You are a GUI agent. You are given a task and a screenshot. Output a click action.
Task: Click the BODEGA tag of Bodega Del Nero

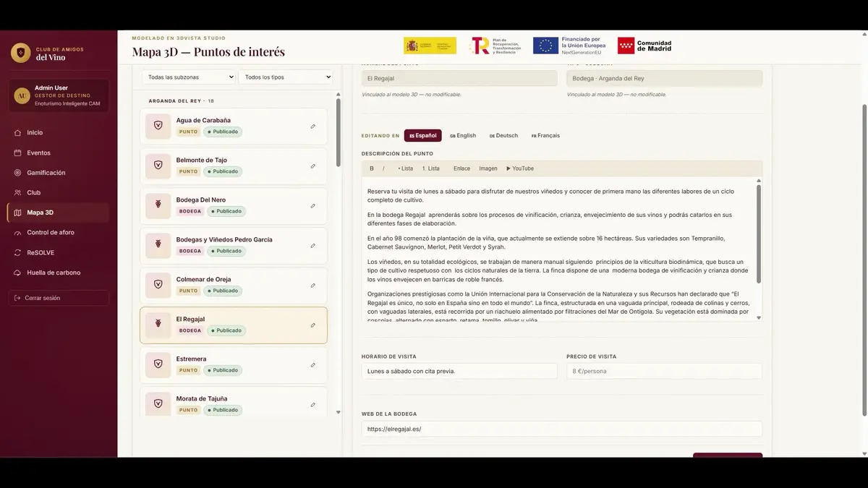click(x=190, y=211)
